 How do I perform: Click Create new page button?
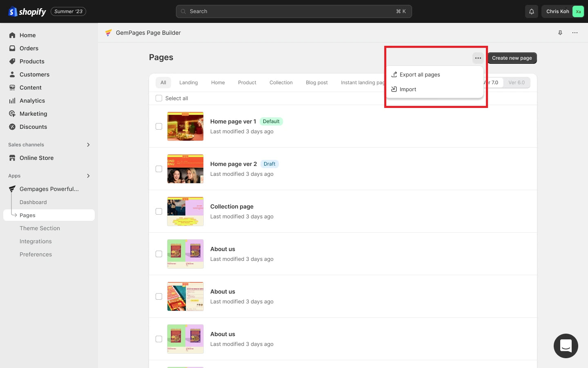(x=512, y=58)
